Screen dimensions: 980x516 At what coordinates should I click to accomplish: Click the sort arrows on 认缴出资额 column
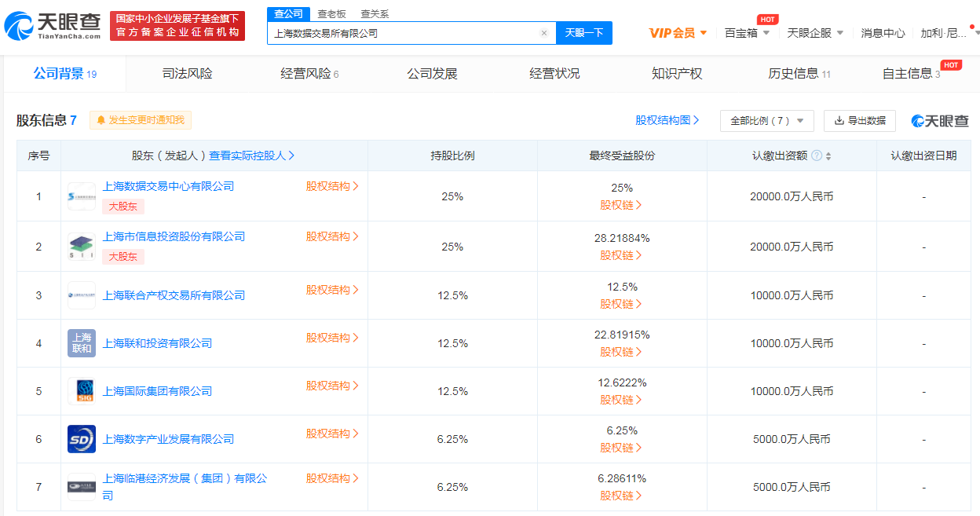(828, 156)
